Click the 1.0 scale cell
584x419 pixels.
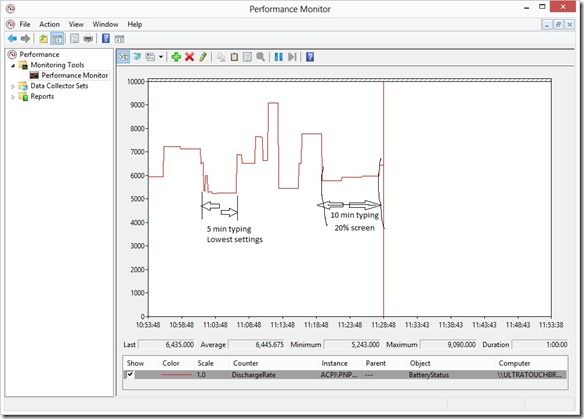click(201, 375)
